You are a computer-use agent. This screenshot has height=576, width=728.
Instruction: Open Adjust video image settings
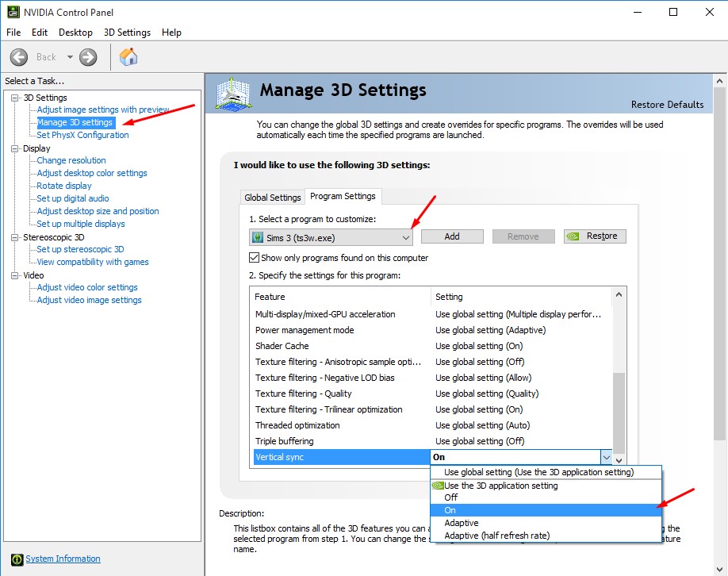(89, 300)
